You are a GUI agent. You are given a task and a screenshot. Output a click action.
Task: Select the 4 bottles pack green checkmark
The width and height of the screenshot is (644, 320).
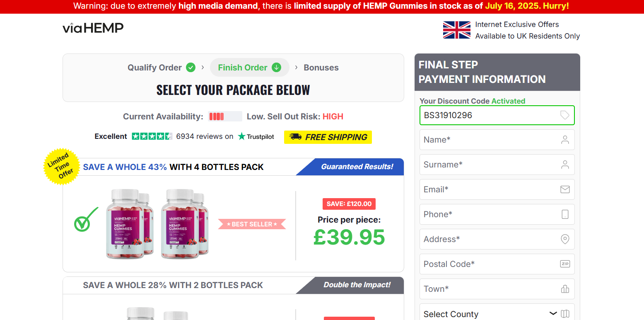pos(86,220)
